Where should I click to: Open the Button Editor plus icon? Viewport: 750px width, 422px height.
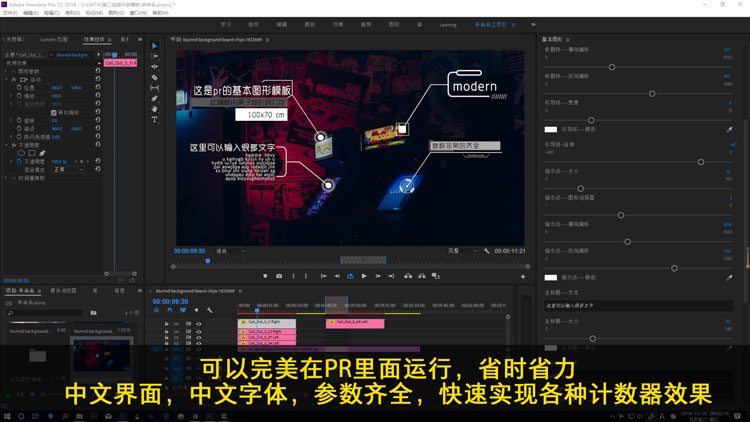tap(523, 277)
